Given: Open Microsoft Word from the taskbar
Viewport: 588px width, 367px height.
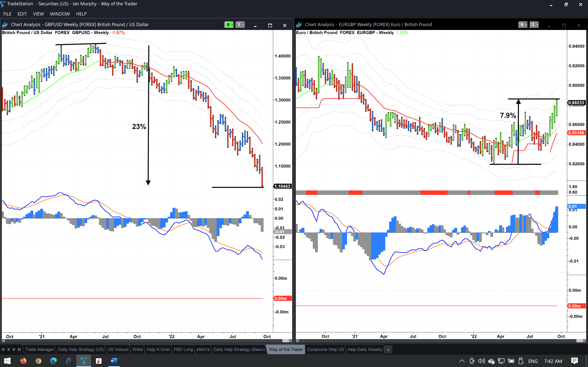Looking at the screenshot, I should 114,361.
